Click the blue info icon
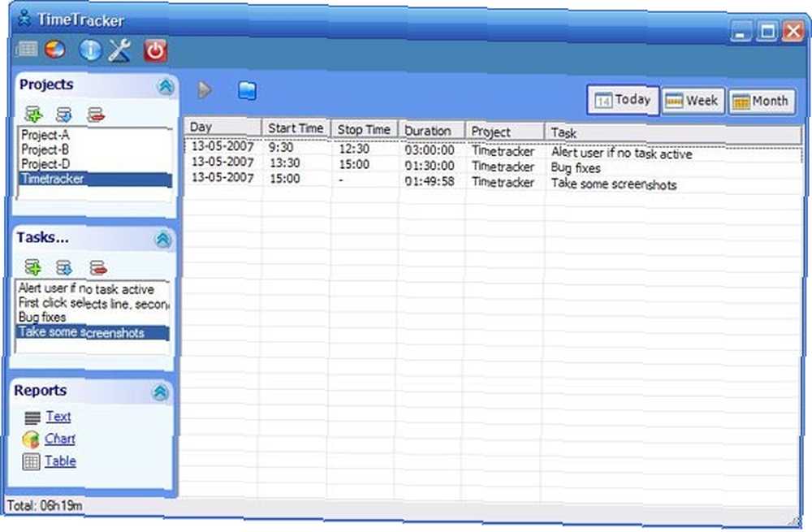The image size is (812, 532). [90, 50]
